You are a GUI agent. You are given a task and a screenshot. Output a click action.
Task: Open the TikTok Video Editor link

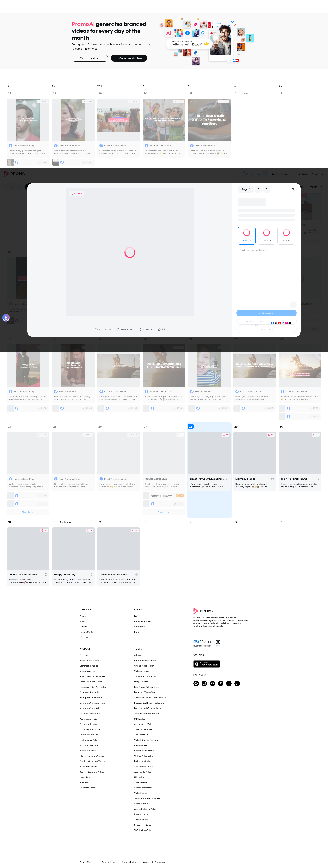coord(143,830)
